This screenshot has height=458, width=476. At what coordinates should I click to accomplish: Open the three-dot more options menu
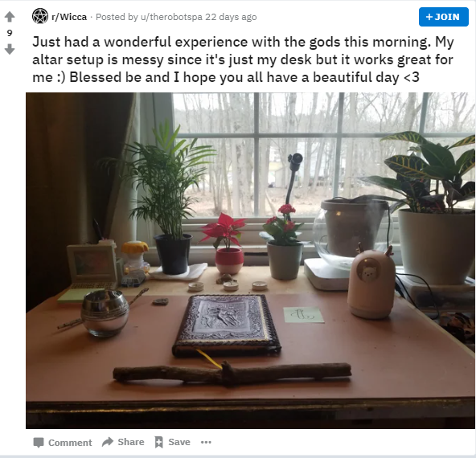point(206,442)
